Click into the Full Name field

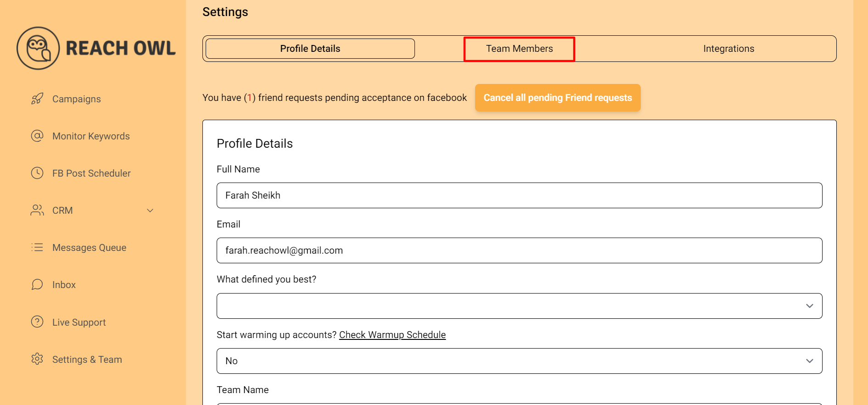click(x=519, y=195)
